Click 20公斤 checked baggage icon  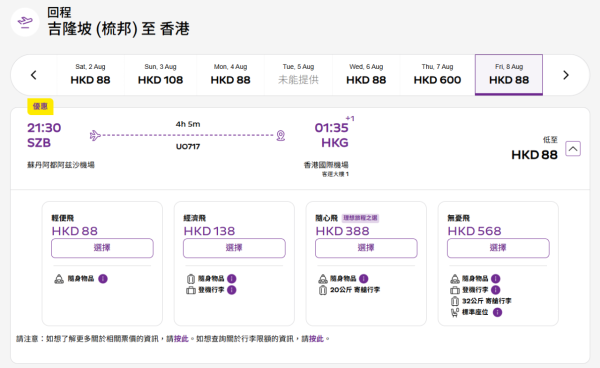coord(323,290)
